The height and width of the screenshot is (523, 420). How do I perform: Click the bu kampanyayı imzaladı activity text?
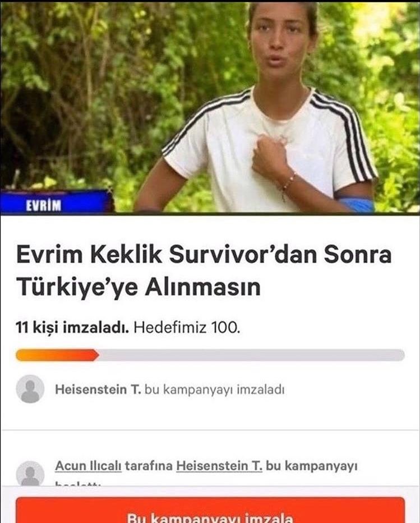click(x=214, y=389)
